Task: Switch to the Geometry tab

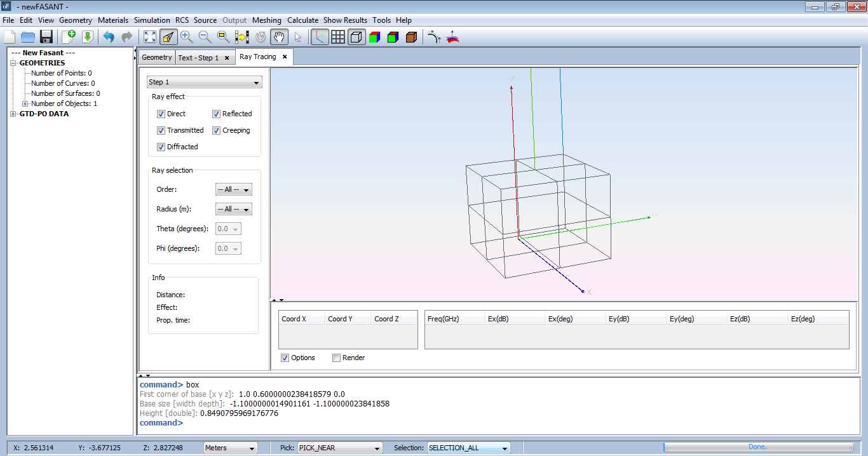Action: tap(156, 57)
